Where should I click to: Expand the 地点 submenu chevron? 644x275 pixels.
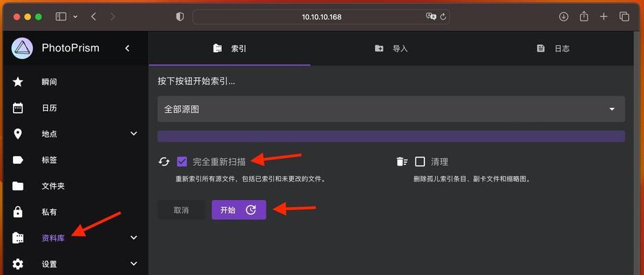click(x=133, y=133)
